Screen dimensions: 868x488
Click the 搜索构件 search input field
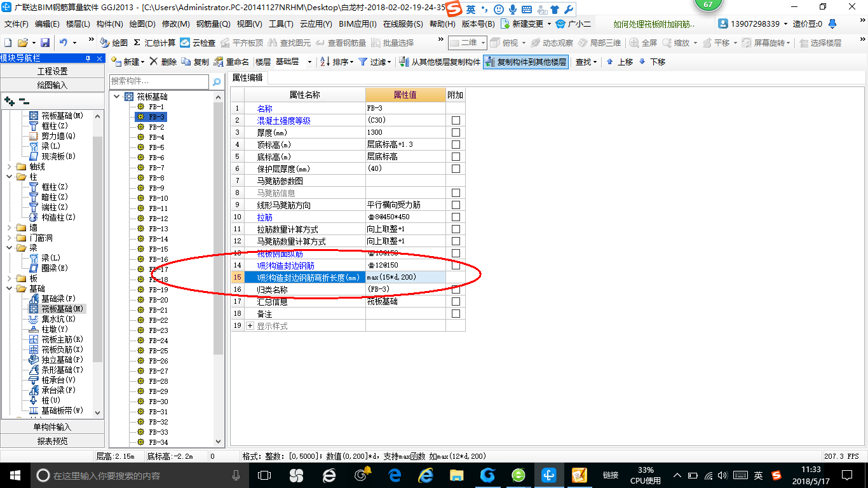coord(159,81)
